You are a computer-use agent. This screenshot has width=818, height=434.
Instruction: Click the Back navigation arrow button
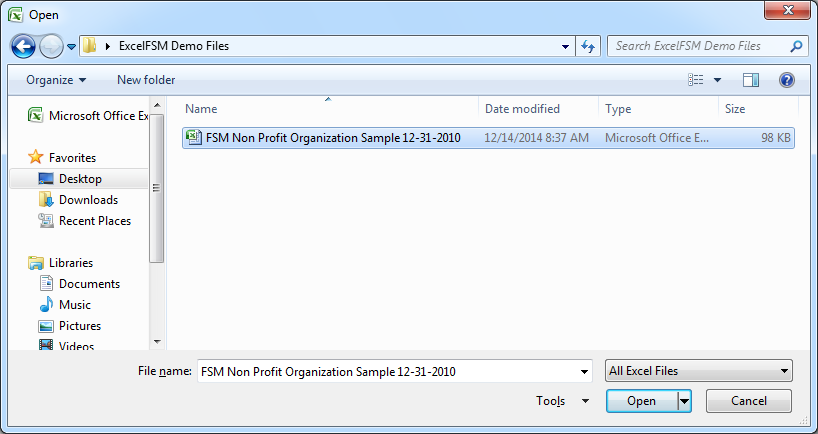[24, 46]
